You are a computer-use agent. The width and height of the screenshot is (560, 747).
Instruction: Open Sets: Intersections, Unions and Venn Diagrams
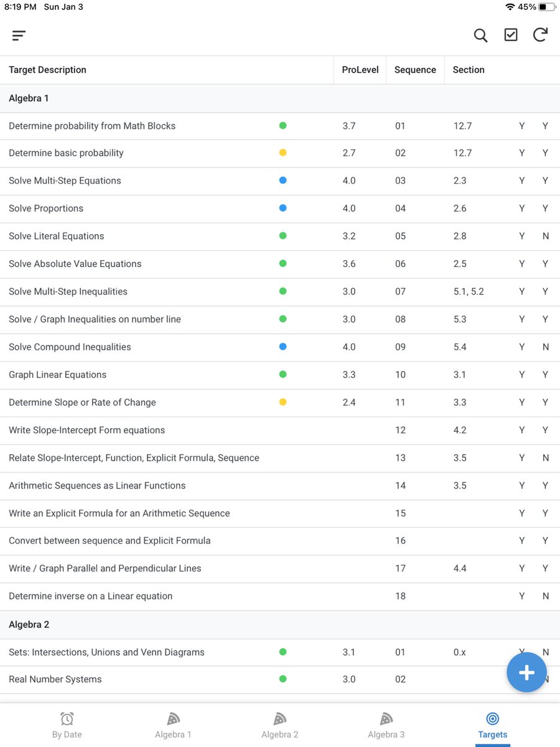(x=280, y=652)
